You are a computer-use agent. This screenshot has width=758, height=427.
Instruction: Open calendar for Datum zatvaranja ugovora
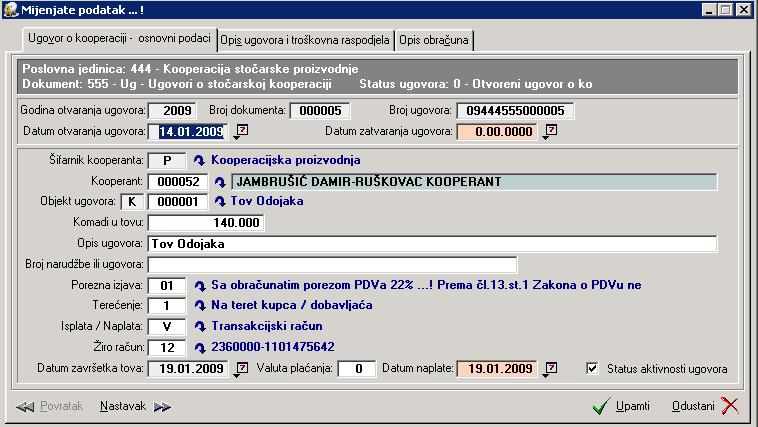tap(549, 131)
